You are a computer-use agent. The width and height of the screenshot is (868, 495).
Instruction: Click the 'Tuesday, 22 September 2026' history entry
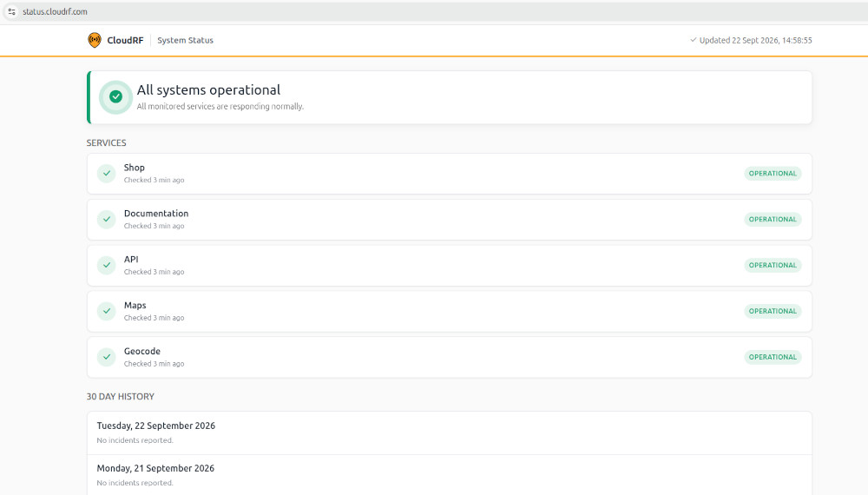point(156,426)
